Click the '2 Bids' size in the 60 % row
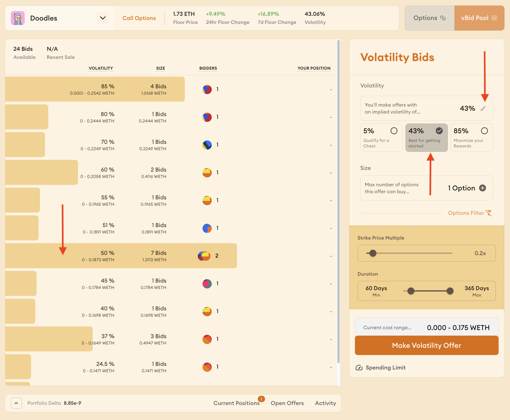The height and width of the screenshot is (420, 510). pos(158,170)
